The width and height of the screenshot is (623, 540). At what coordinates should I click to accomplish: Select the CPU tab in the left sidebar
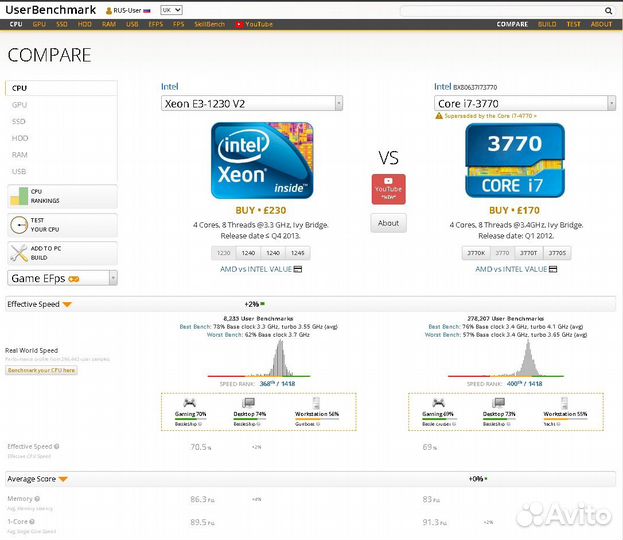tap(61, 88)
